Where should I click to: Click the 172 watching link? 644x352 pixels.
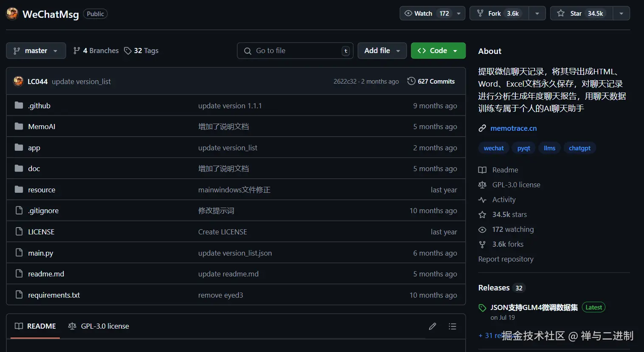513,229
